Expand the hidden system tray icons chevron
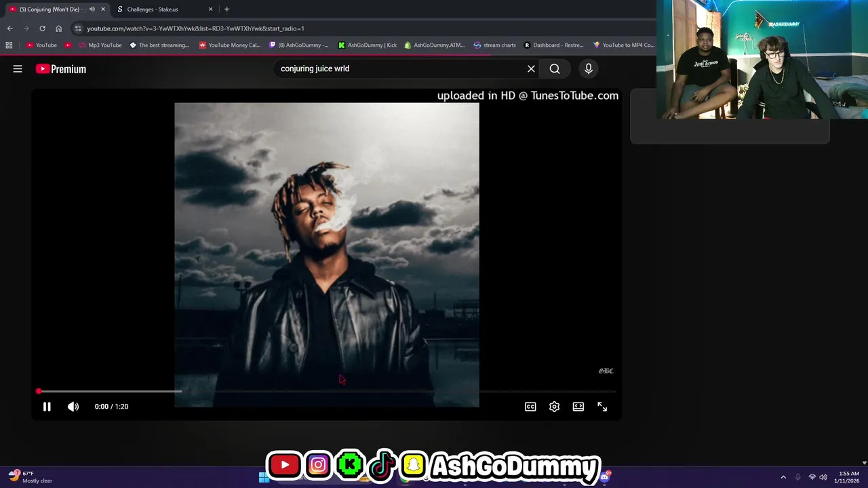 (x=783, y=477)
